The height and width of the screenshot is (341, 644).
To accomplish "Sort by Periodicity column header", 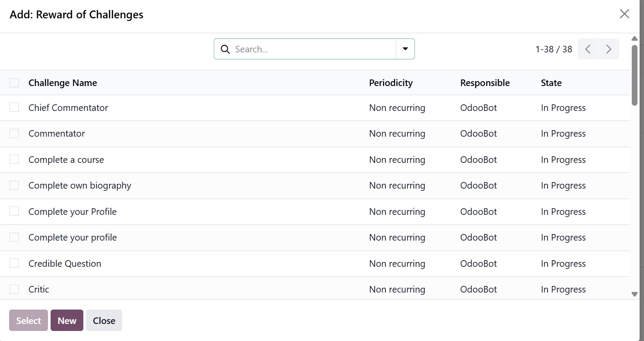I will tap(391, 83).
